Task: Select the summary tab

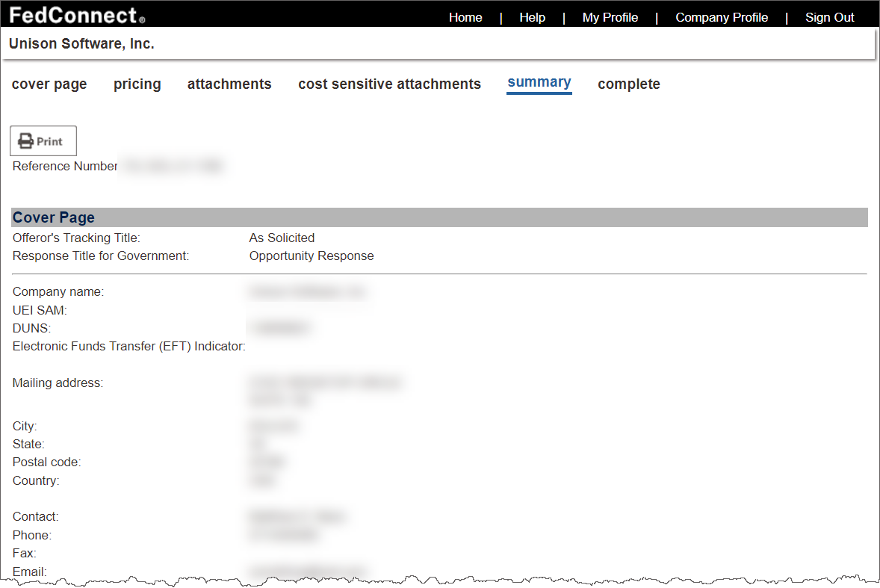Action: coord(539,83)
